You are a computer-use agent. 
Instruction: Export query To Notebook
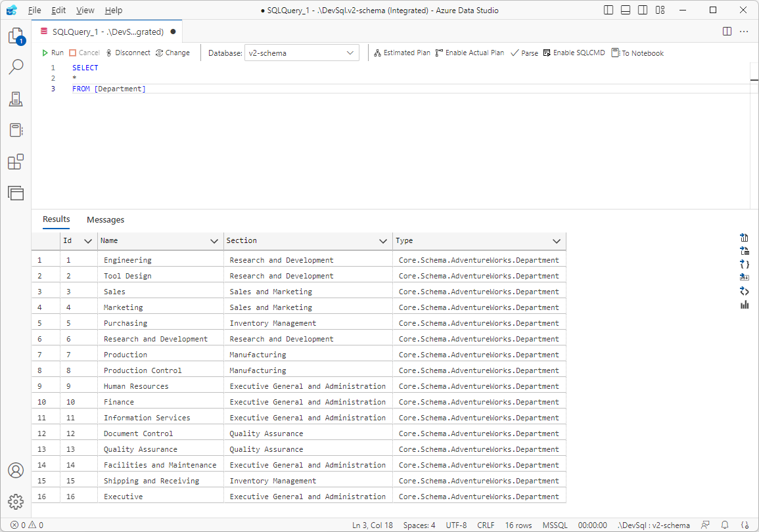[637, 53]
